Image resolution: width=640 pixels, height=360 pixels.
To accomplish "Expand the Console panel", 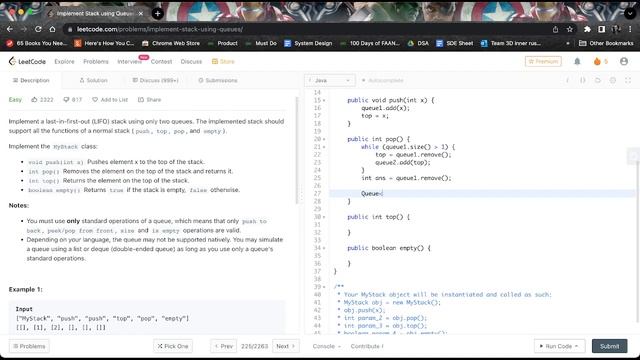I will pos(326,346).
